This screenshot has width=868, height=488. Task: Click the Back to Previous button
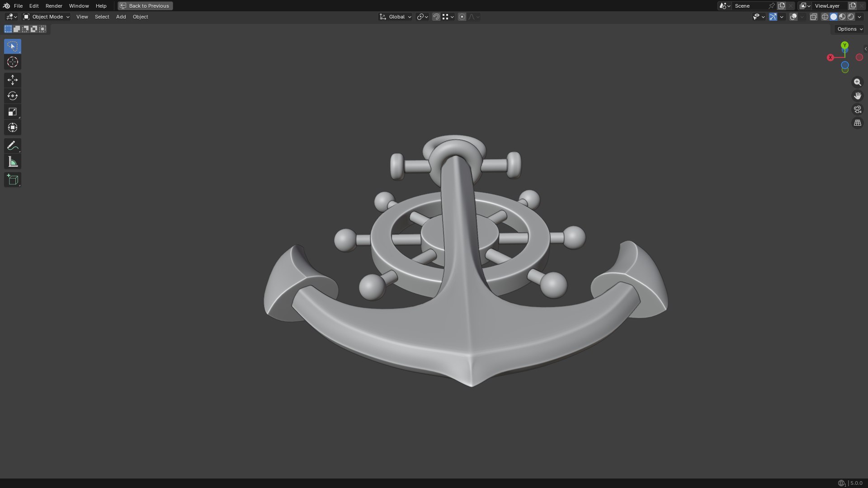[145, 6]
